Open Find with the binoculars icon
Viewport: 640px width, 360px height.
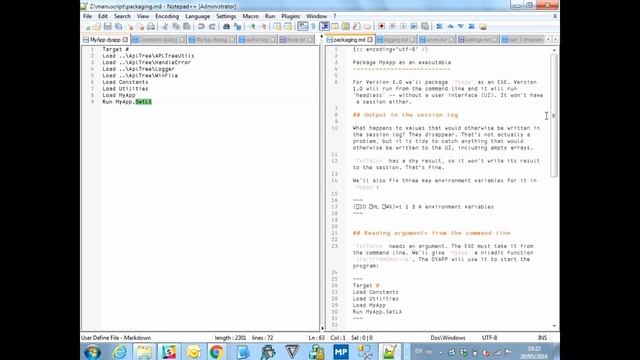click(226, 27)
